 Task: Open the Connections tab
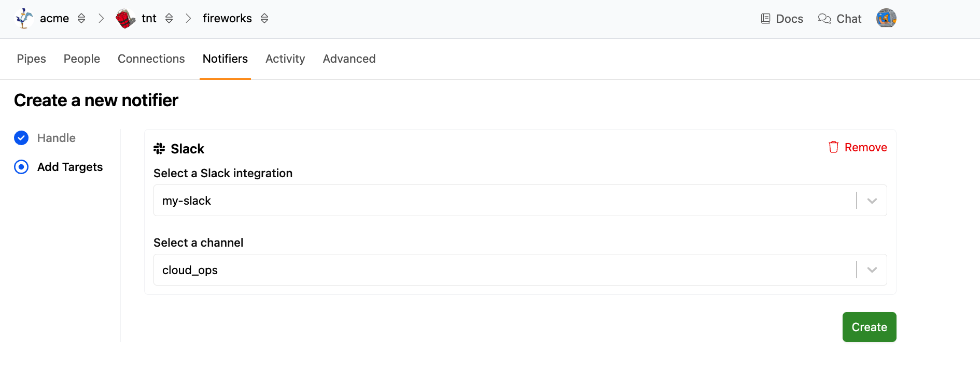[x=151, y=59]
